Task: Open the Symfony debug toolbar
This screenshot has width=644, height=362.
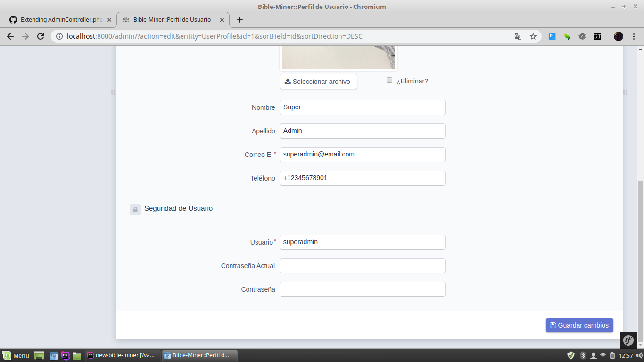Action: point(628,340)
